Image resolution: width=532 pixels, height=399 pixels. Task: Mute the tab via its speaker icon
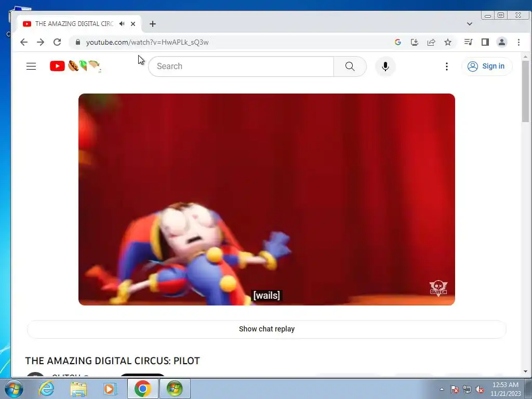[122, 24]
